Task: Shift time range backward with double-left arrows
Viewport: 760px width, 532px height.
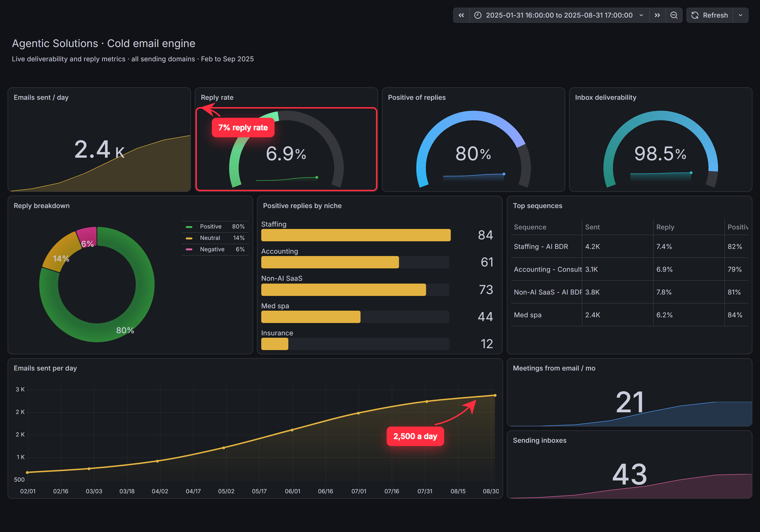Action: pyautogui.click(x=461, y=15)
